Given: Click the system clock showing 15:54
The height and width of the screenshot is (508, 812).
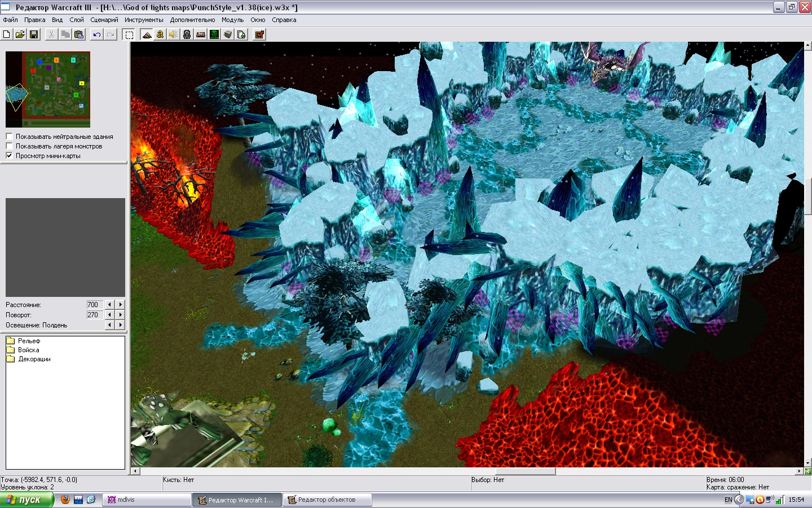Looking at the screenshot, I should [x=796, y=500].
